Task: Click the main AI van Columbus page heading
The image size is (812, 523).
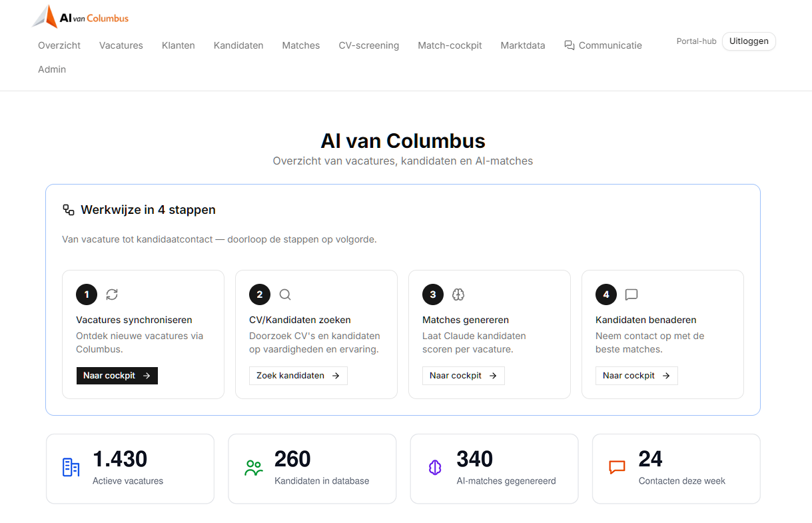Action: click(403, 141)
